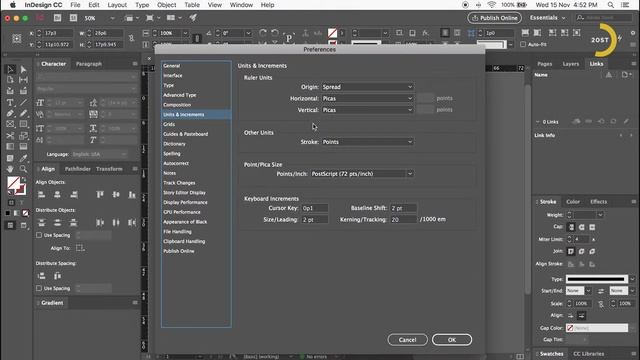Screen dimensions: 640x360
Task: Align right edges in Align panel
Action: [73, 195]
